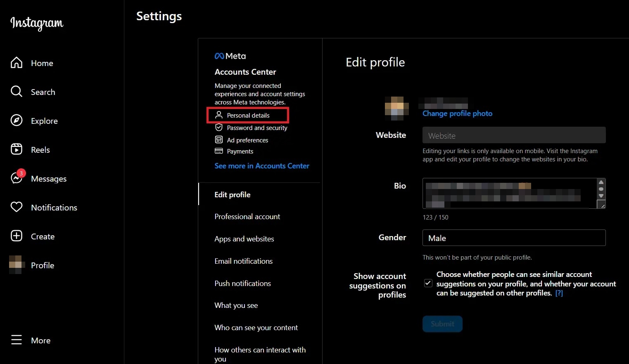Click the Submit button
This screenshot has width=629, height=364.
tap(442, 324)
